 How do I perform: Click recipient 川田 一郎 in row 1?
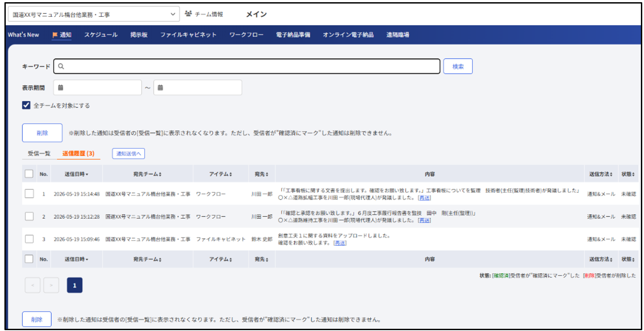pos(262,194)
